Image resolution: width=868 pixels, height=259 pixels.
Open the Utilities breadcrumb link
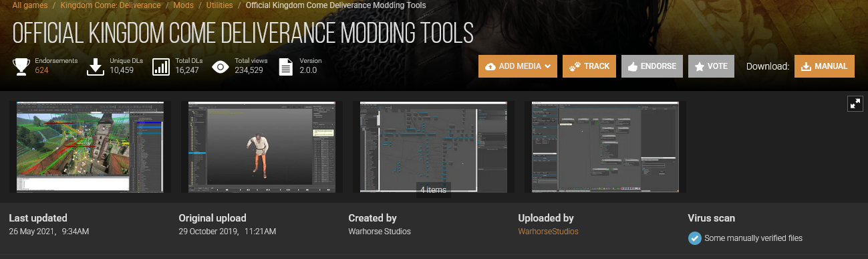click(219, 5)
